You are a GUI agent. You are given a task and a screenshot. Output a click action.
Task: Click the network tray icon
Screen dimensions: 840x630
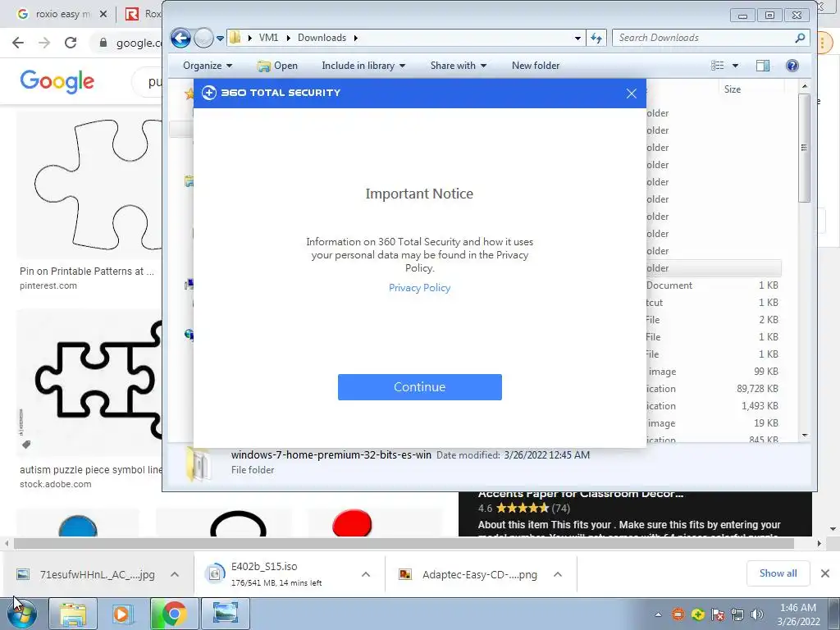click(737, 615)
